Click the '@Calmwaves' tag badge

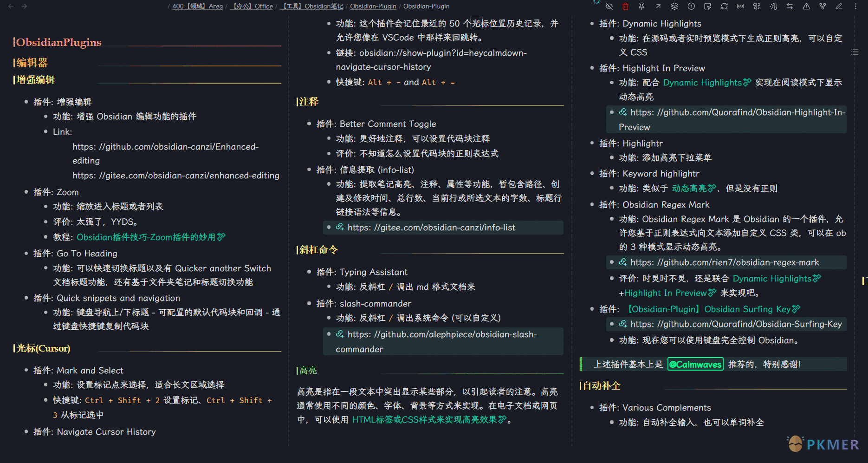coord(695,365)
